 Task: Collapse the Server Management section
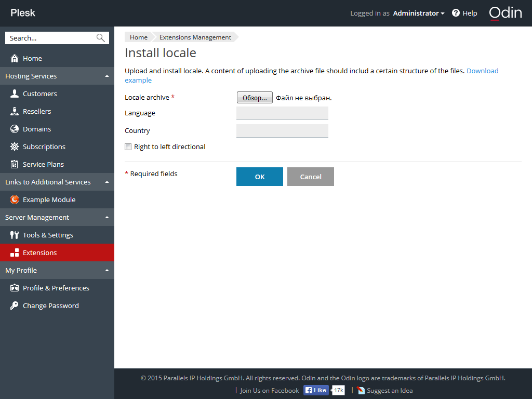point(107,217)
